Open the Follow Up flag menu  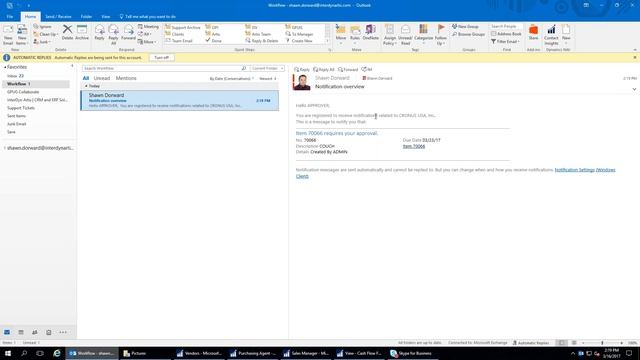[x=441, y=35]
